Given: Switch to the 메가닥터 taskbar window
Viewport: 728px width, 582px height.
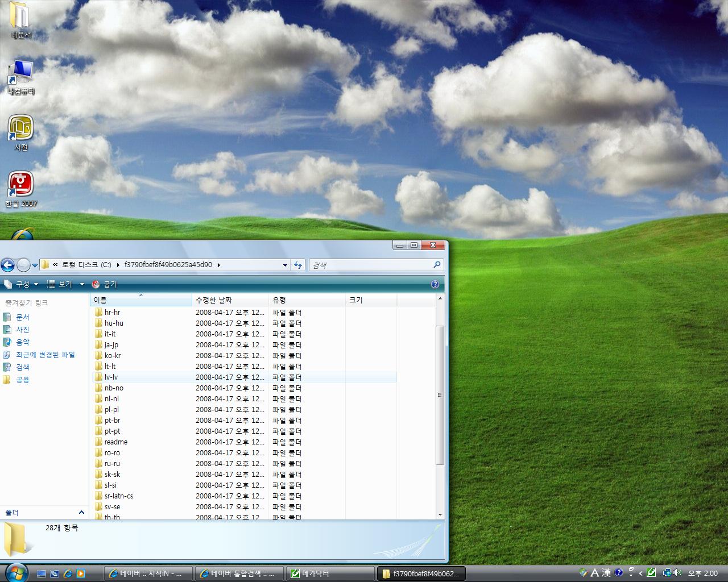Looking at the screenshot, I should [330, 574].
